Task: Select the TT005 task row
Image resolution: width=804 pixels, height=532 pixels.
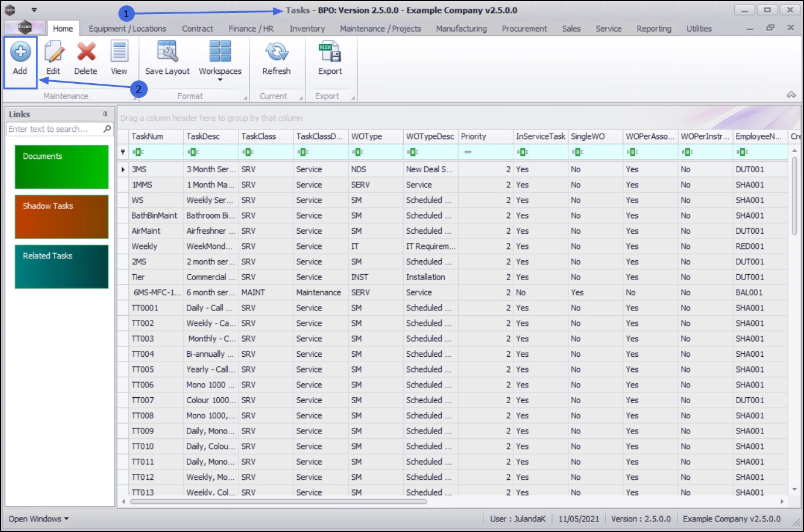Action: coord(143,370)
